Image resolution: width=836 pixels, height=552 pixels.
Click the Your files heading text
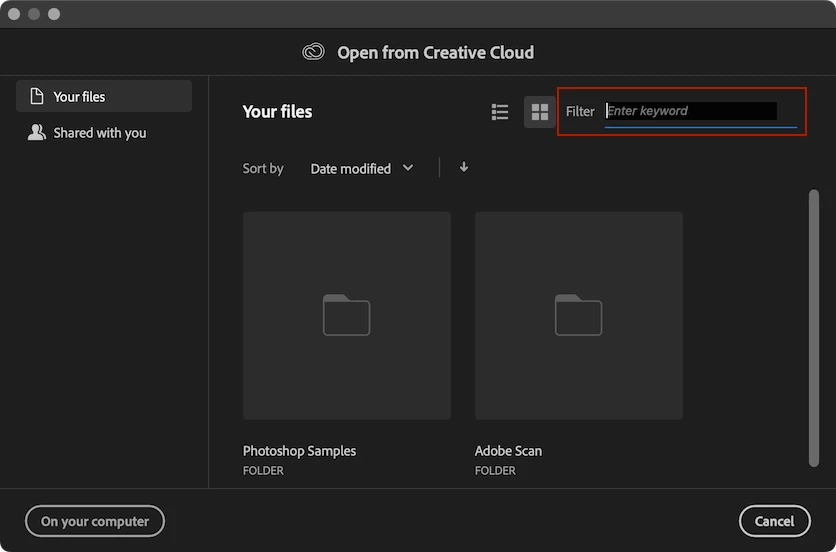point(277,111)
